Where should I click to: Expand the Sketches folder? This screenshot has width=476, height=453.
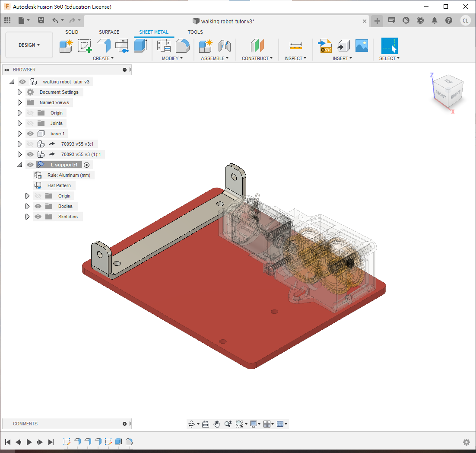pyautogui.click(x=28, y=217)
